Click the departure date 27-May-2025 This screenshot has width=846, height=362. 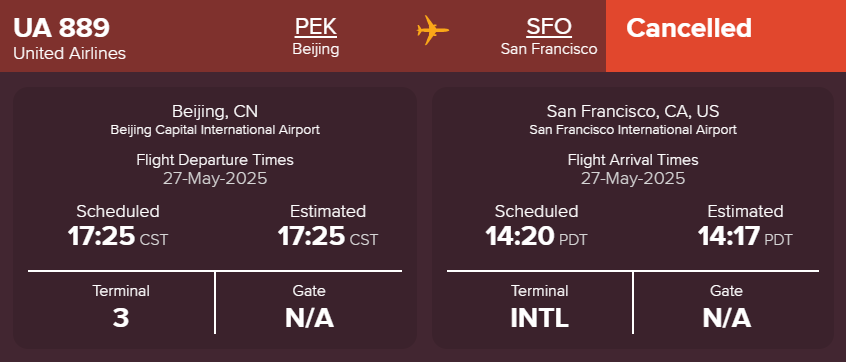pyautogui.click(x=215, y=179)
